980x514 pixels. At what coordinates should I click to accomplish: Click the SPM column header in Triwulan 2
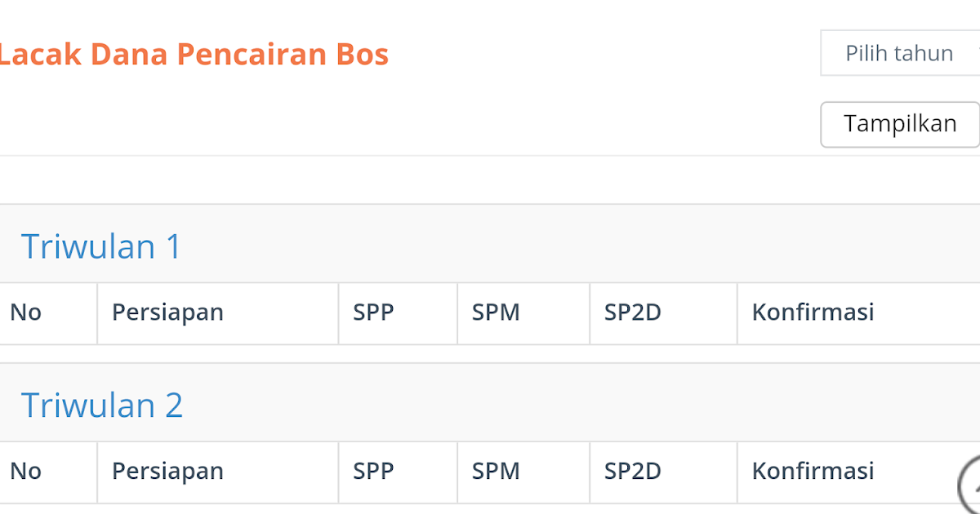click(495, 472)
